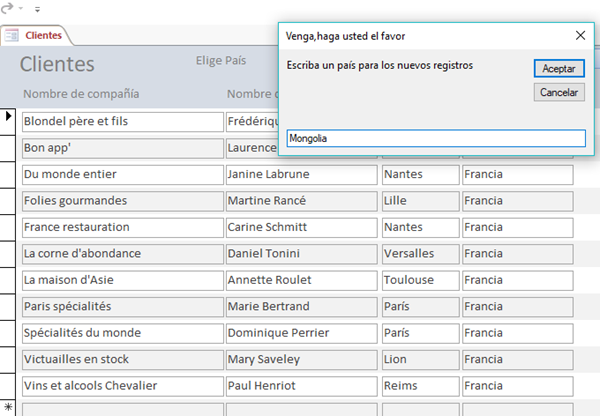Click the city field showing Versalles
This screenshot has height=416, width=600.
[419, 254]
